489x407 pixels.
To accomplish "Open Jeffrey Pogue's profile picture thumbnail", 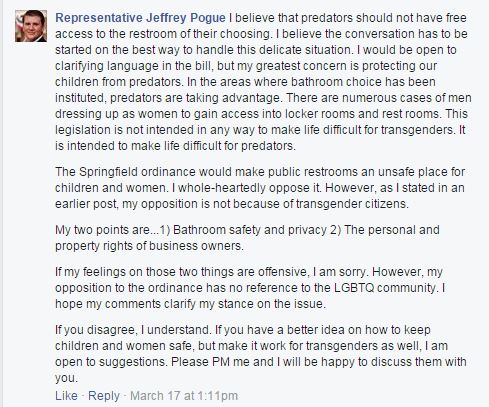I will (31, 26).
